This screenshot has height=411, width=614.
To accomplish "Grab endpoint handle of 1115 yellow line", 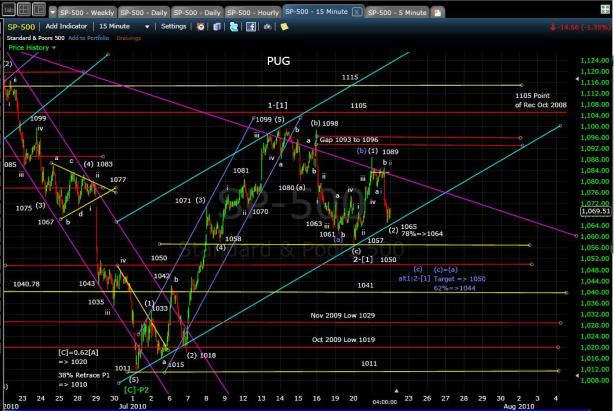I will tap(522, 85).
